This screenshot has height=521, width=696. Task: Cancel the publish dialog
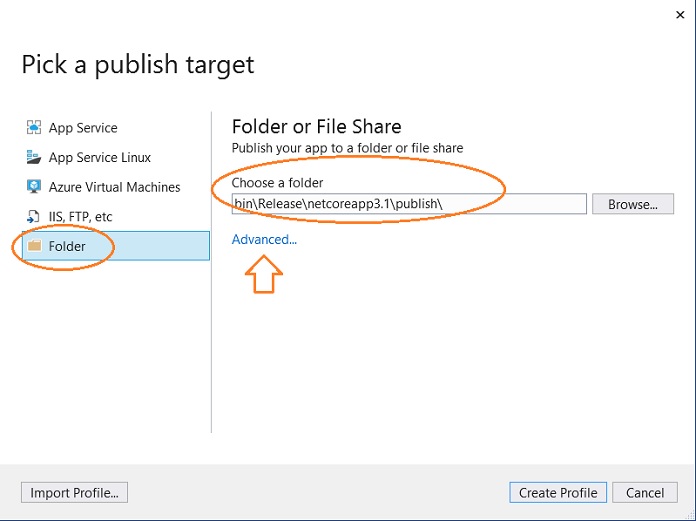(645, 493)
